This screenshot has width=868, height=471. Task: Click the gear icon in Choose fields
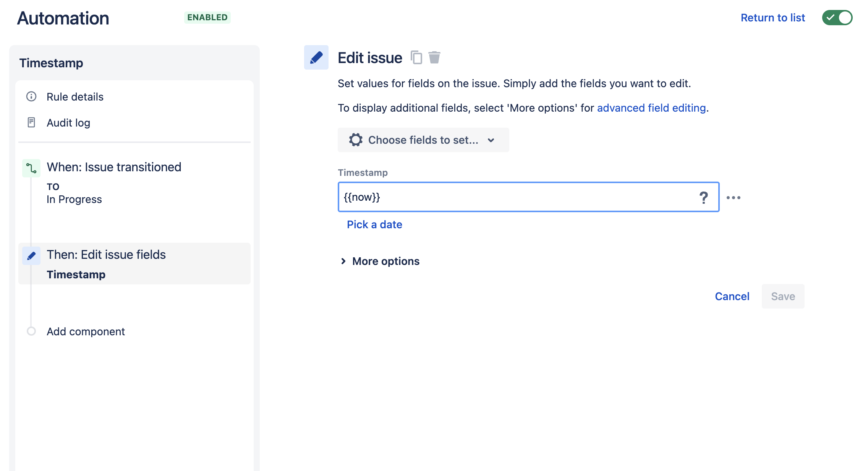pyautogui.click(x=356, y=140)
